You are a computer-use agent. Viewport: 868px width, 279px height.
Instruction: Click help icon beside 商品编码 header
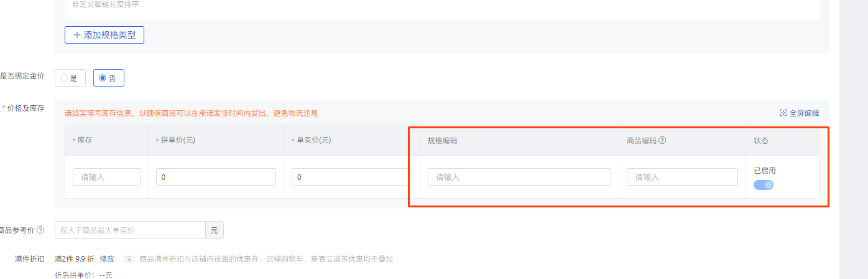(x=662, y=140)
